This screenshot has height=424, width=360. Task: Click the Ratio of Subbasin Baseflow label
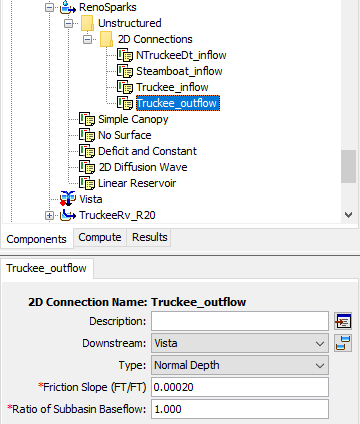click(x=77, y=409)
